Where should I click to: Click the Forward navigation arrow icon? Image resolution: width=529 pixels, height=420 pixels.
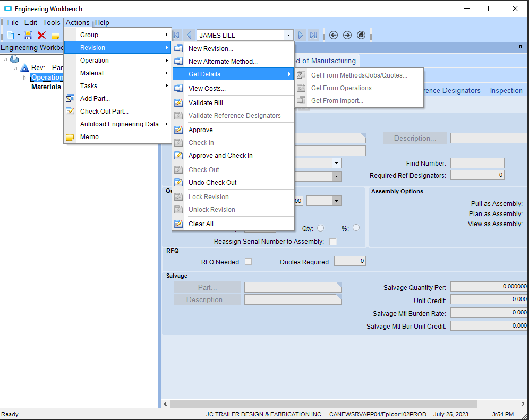pyautogui.click(x=347, y=35)
